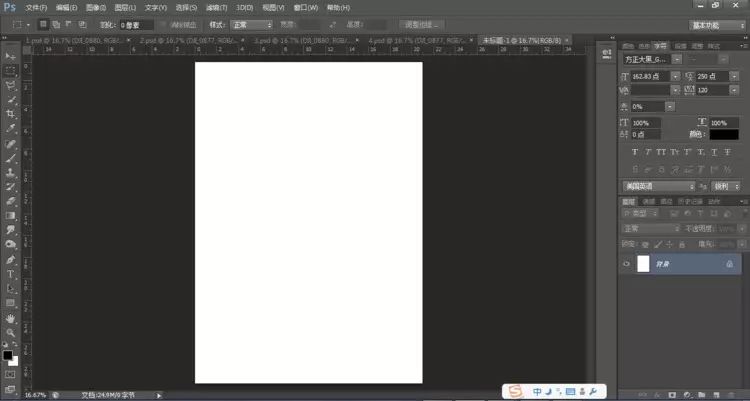Open leading dropdown showing 250 点
Screen dimensions: 750x401
point(734,76)
